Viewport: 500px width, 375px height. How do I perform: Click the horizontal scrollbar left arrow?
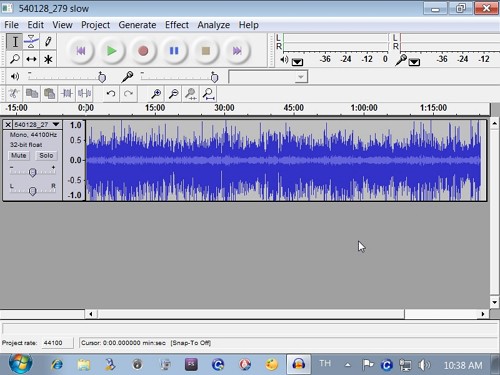91,314
